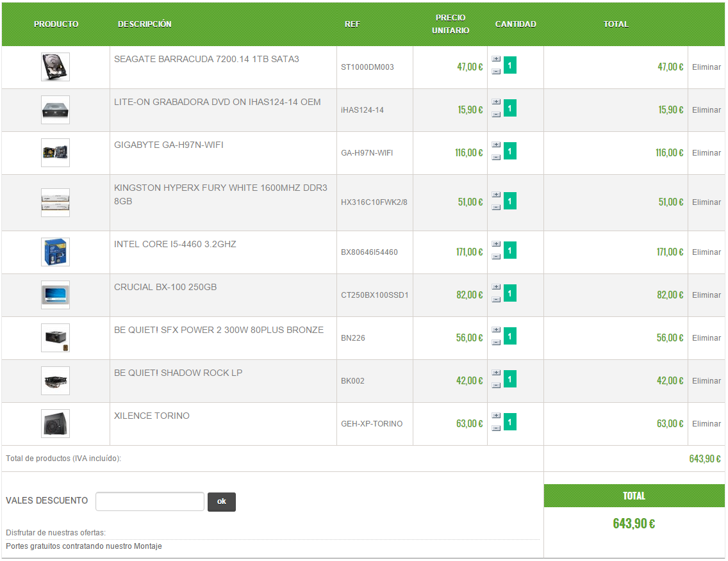Open Be Quiet Shadow Rock LP description

coord(178,373)
